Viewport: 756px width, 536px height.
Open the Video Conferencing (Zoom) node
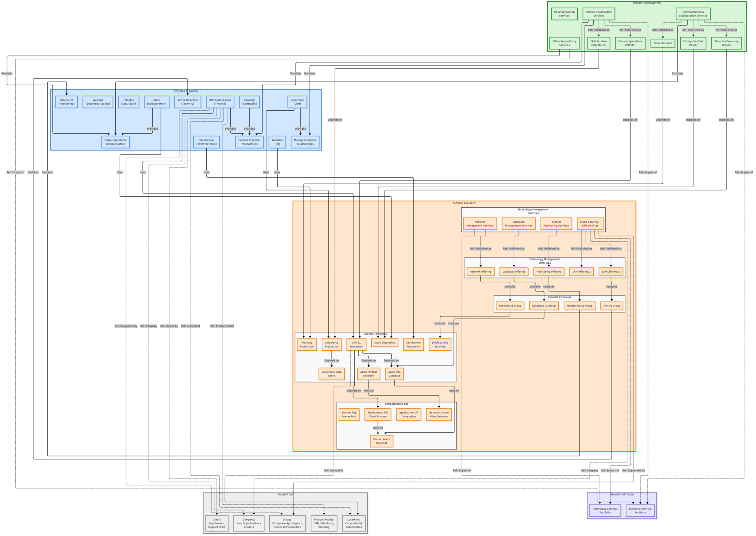click(726, 43)
